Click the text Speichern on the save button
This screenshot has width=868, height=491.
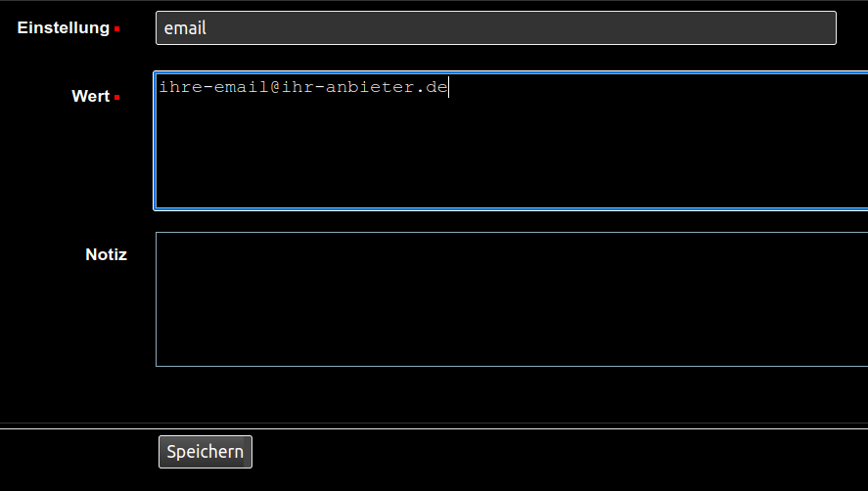coord(206,452)
